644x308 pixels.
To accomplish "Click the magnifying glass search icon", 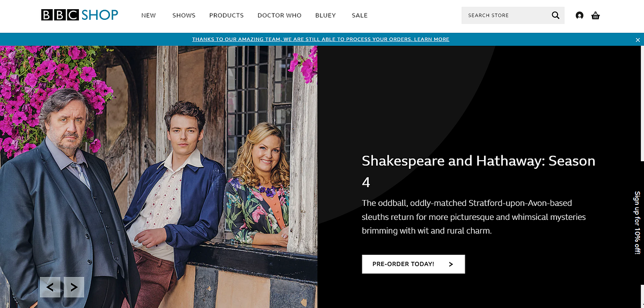I will pyautogui.click(x=555, y=15).
